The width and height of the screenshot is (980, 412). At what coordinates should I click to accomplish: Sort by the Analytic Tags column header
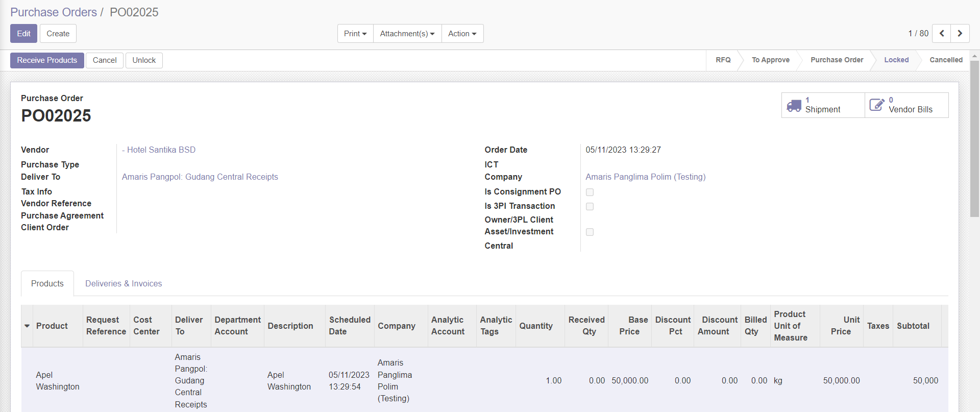tap(496, 326)
